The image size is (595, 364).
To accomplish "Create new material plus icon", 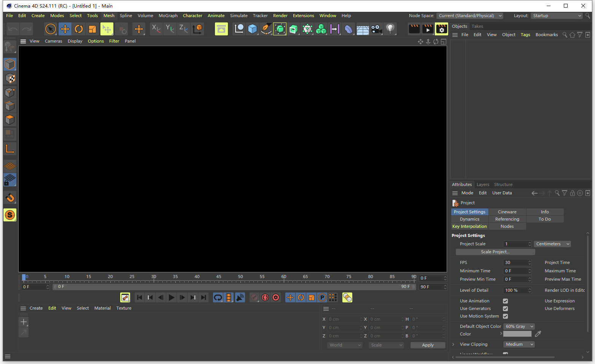I will (24, 322).
